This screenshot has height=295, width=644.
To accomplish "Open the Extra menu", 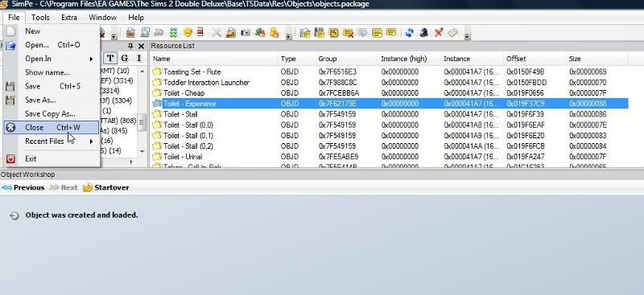I will [x=69, y=17].
